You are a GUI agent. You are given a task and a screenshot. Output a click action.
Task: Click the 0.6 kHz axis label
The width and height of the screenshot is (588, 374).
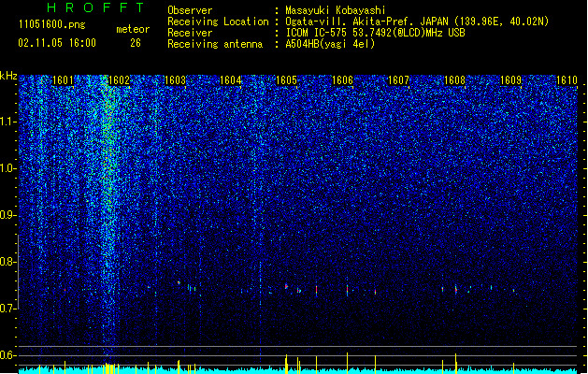(8, 355)
